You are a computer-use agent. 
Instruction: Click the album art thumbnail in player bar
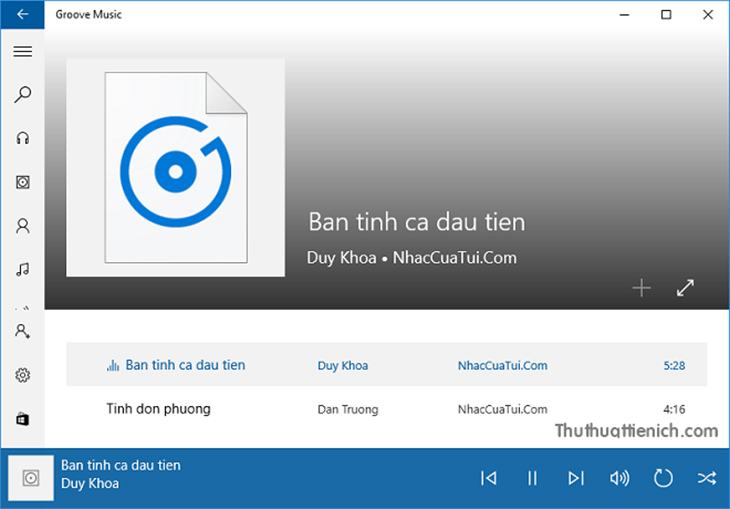tap(31, 478)
